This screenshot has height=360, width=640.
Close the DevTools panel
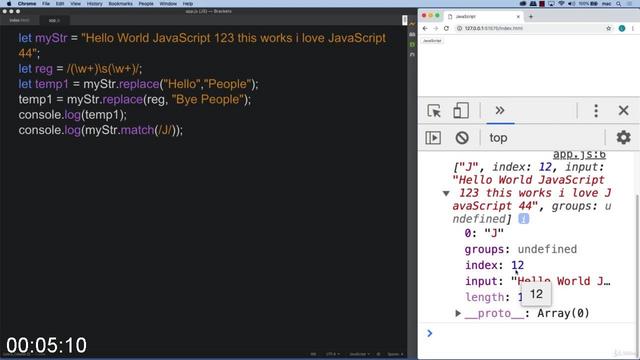tap(623, 110)
